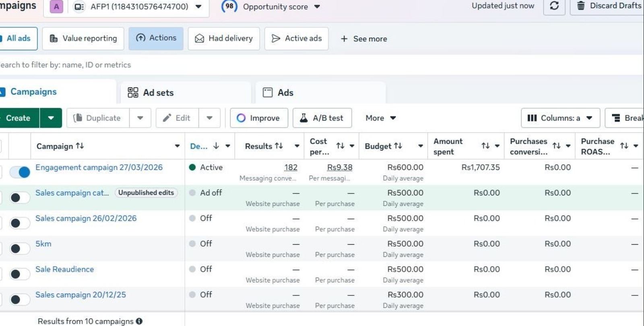Click the Value reporting icon
This screenshot has height=326, width=644.
(x=54, y=38)
